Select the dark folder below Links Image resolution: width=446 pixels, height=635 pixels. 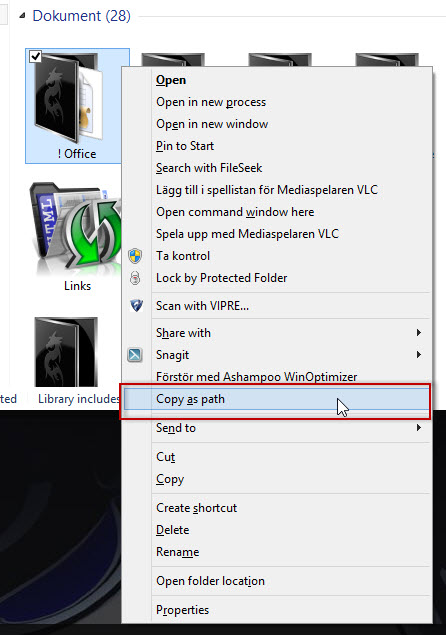pyautogui.click(x=66, y=352)
